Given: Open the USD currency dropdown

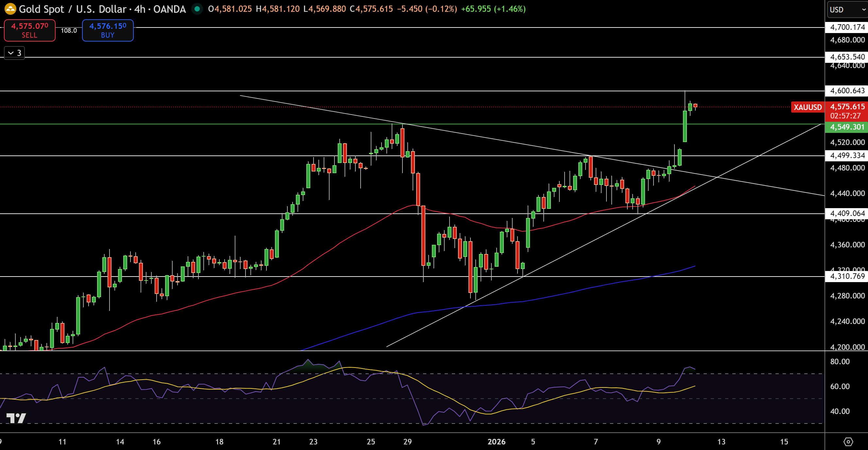Looking at the screenshot, I should 847,9.
